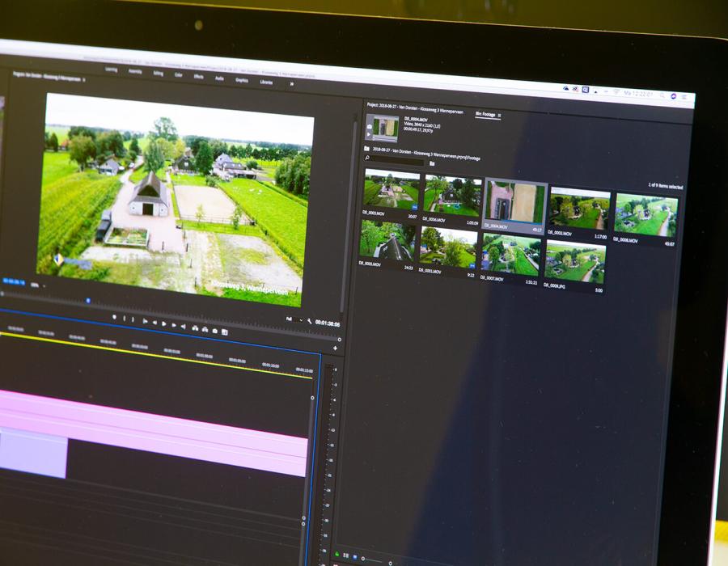Open the playback resolution Full dropdown
This screenshot has width=728, height=566.
pyautogui.click(x=294, y=319)
